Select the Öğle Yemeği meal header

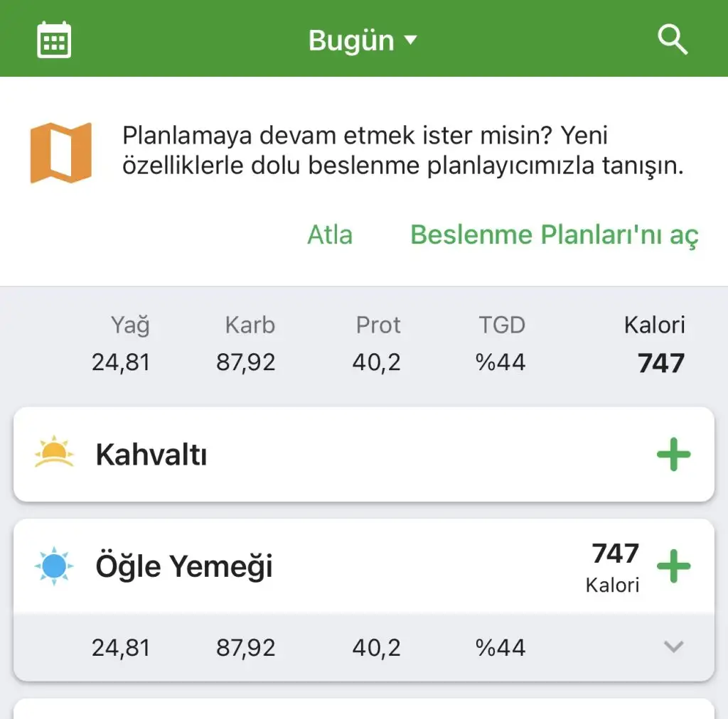[x=364, y=566]
